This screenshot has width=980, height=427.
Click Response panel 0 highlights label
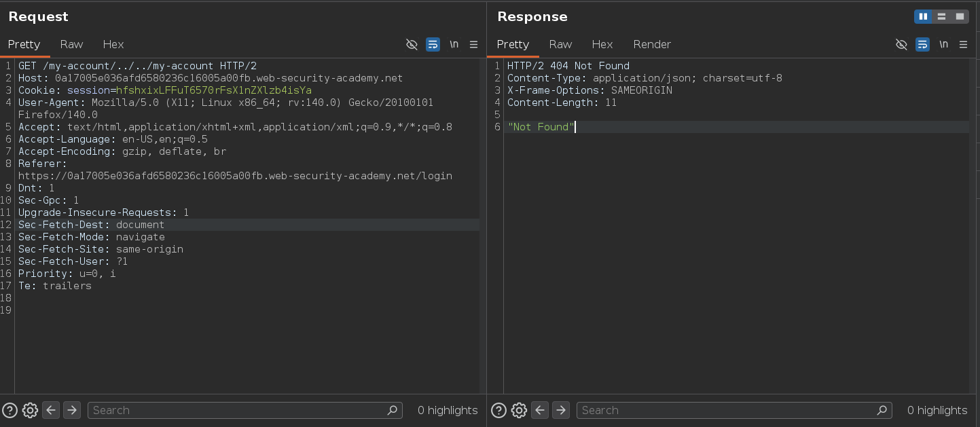[937, 410]
